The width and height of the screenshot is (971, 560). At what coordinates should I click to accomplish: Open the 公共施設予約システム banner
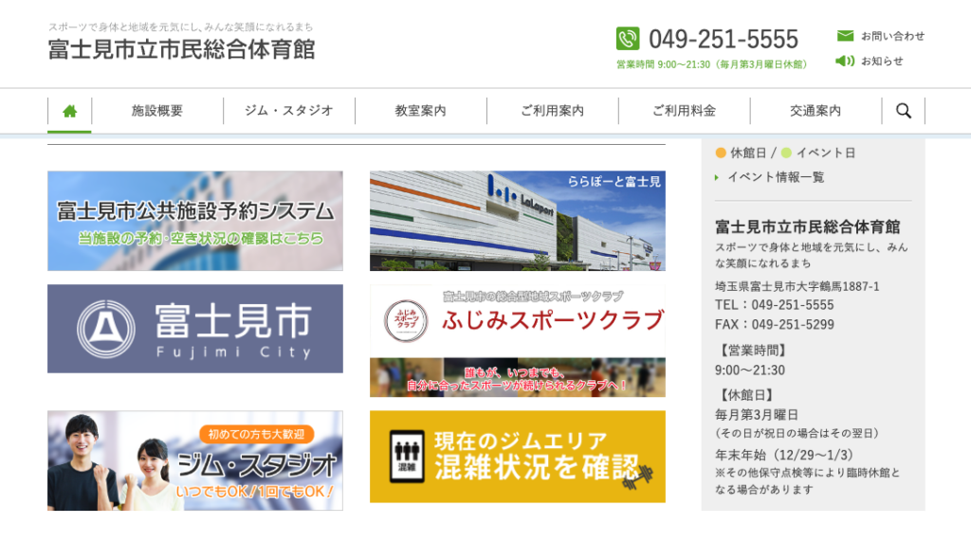pyautogui.click(x=195, y=221)
